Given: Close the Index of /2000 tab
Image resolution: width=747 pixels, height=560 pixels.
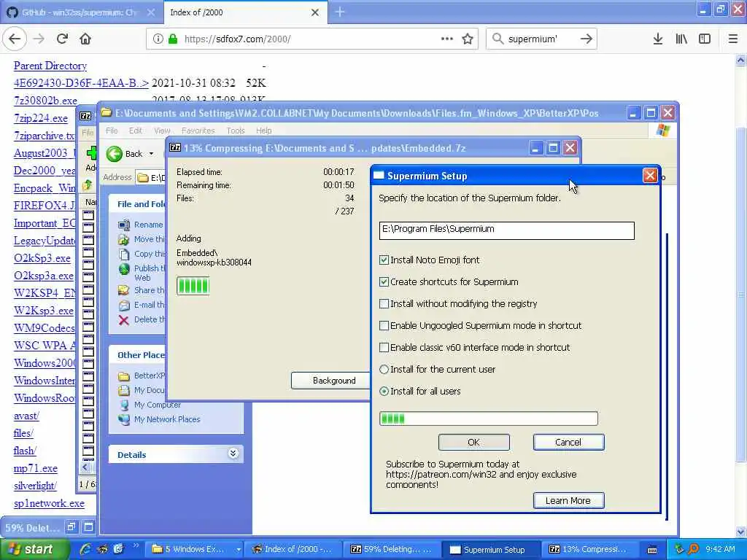Looking at the screenshot, I should pos(315,12).
